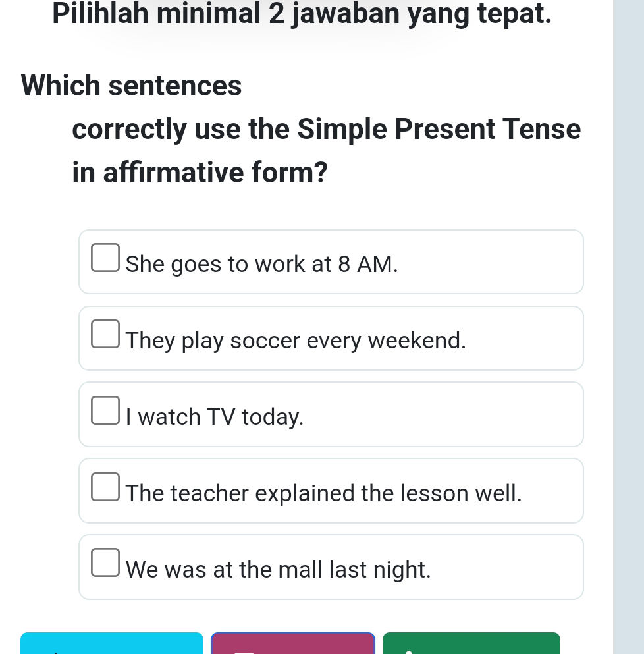Click the question text 'Which sentences'
The height and width of the screenshot is (654, 644).
click(x=131, y=86)
